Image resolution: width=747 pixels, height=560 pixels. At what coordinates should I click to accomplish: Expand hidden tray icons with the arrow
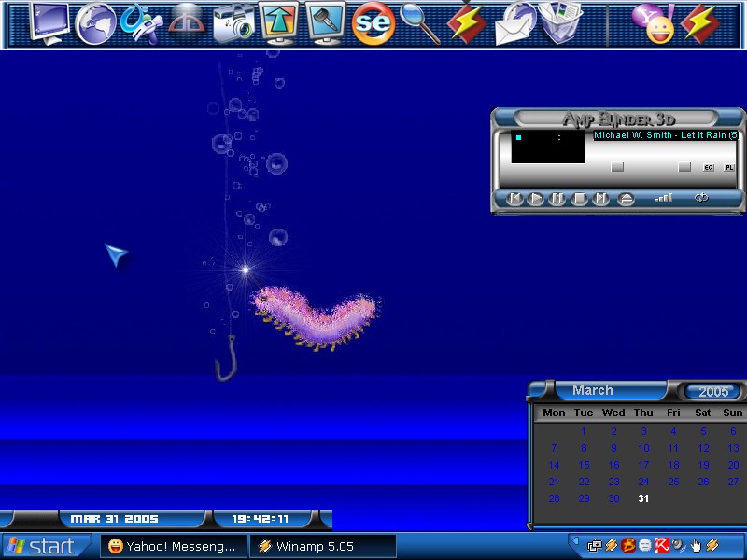[575, 541]
